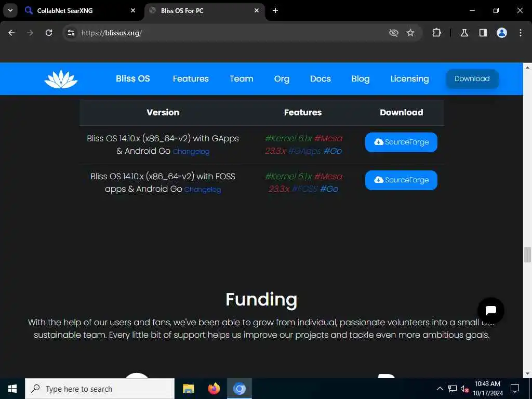Click the Download button in navbar
This screenshot has height=399, width=532.
pos(472,79)
